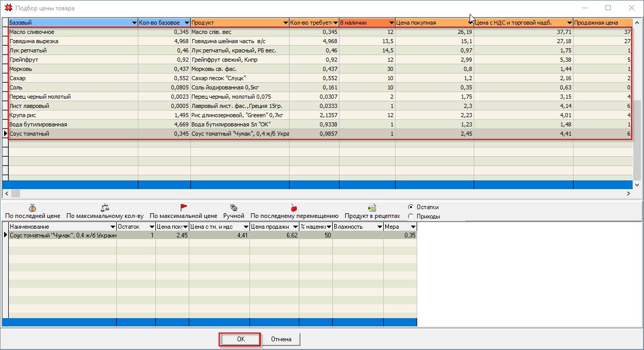
Task: Open the 'Базовый' column filter dropdown
Action: click(134, 23)
